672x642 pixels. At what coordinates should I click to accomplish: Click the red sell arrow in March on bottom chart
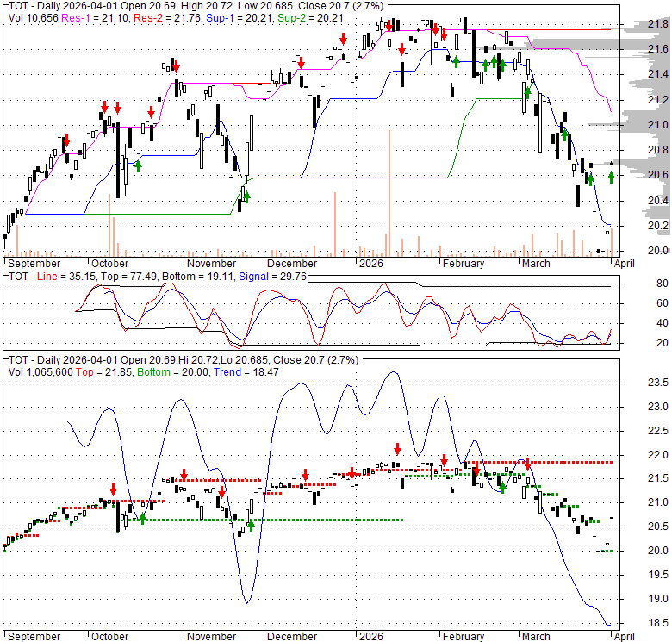(526, 464)
